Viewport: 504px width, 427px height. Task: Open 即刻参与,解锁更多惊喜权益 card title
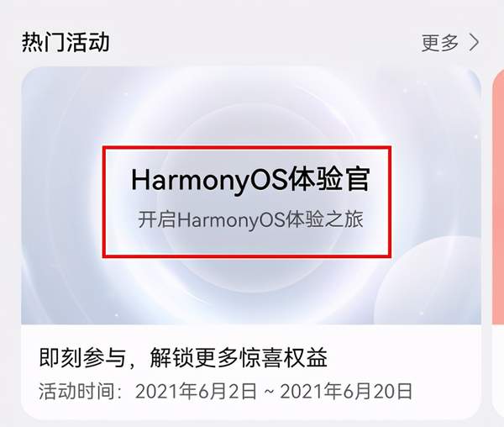(183, 357)
